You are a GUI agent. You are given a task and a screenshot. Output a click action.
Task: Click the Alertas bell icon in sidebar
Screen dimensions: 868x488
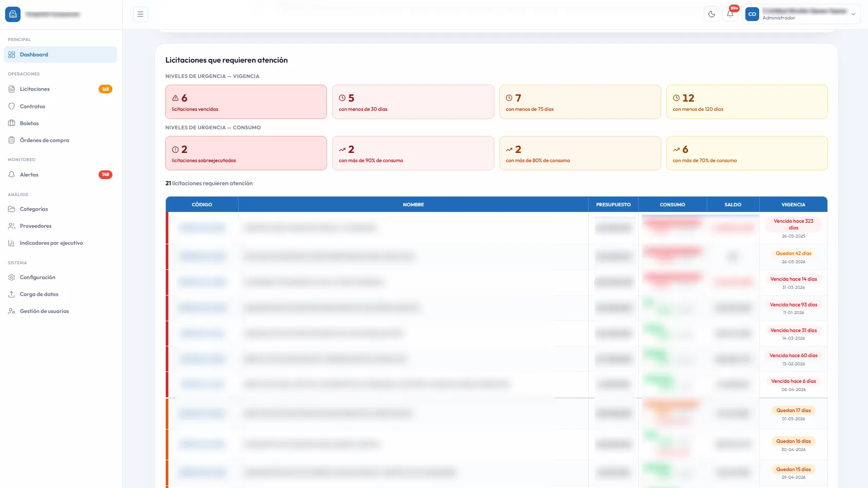click(11, 174)
